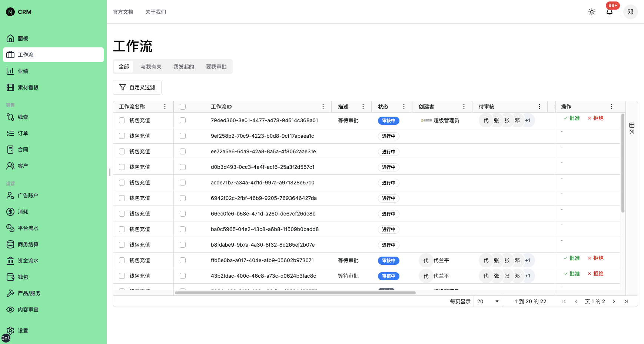Open the 自定义过滤 filter dialog
644x344 pixels.
137,87
